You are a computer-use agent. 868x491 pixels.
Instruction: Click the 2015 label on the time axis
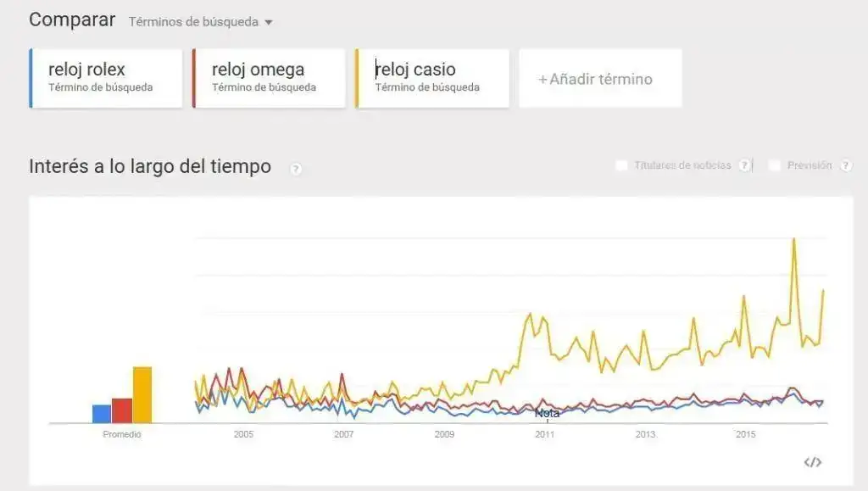coord(745,434)
